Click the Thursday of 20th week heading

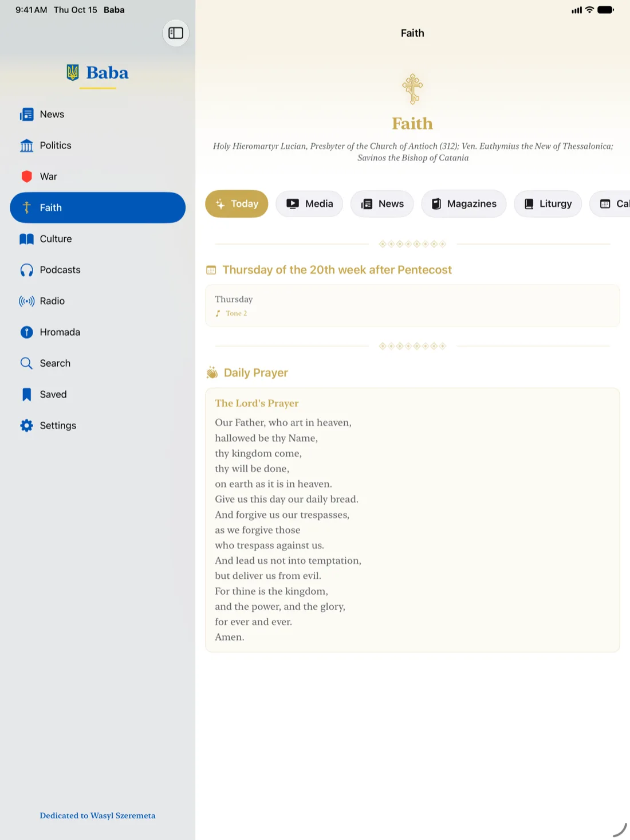(337, 270)
